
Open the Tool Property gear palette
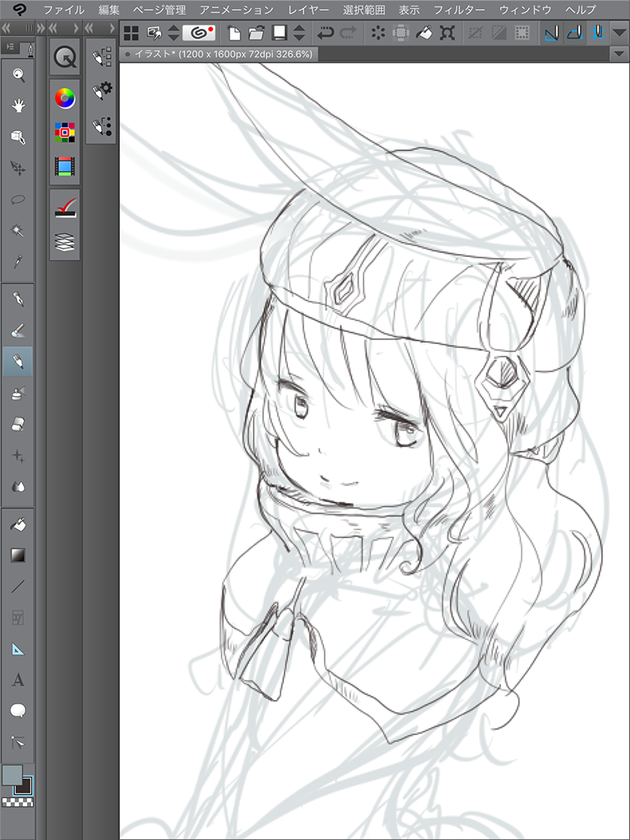click(101, 91)
